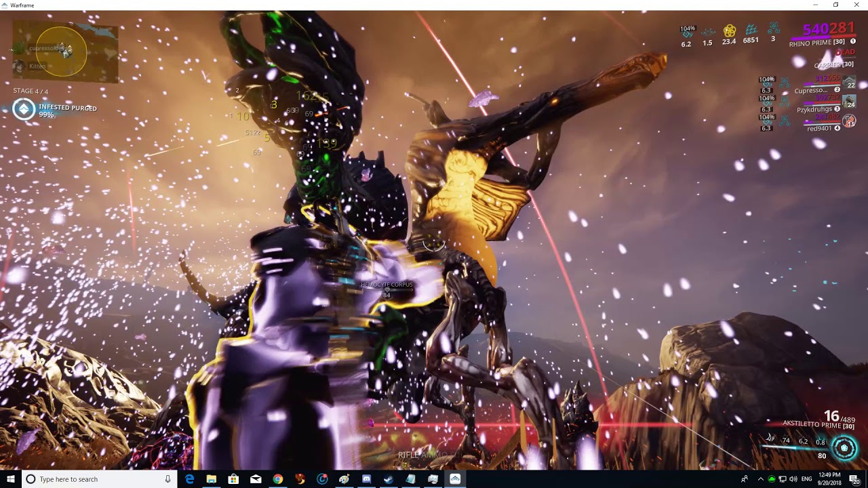Open the Mail app from the taskbar

(x=256, y=479)
